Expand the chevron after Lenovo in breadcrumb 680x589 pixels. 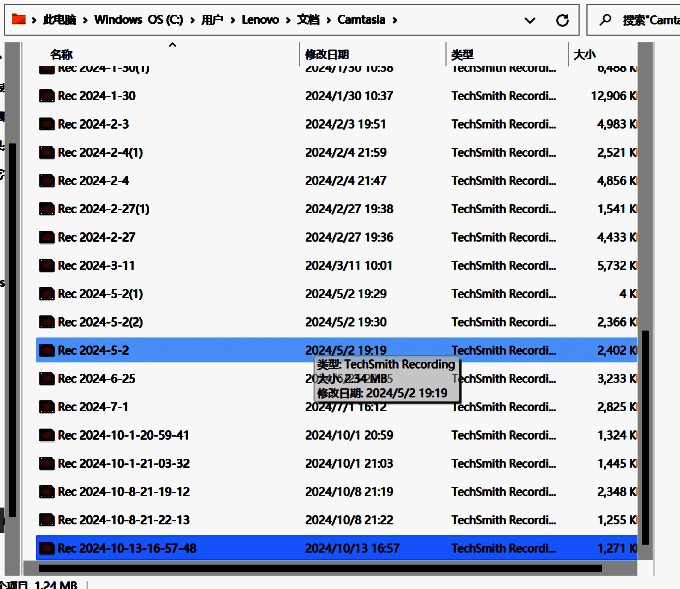[287, 20]
